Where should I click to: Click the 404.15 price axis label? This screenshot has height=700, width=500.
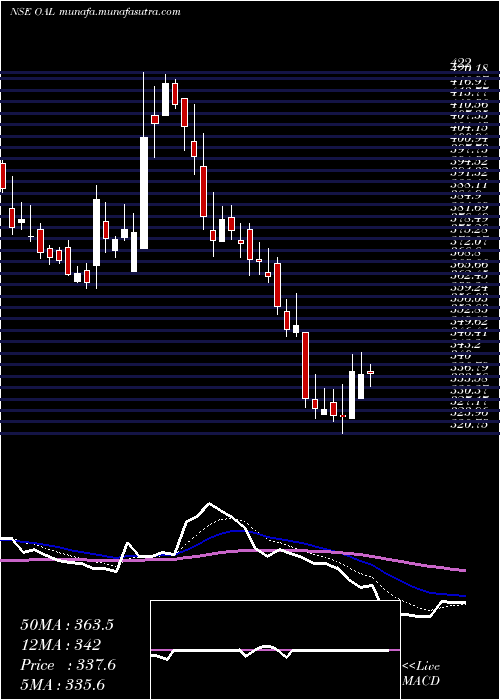[x=468, y=129]
